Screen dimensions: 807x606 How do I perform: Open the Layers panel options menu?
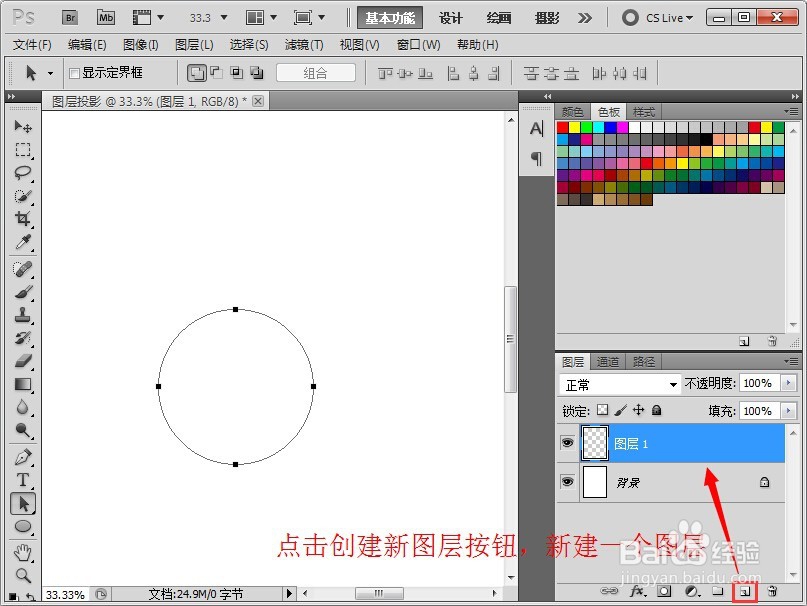coord(792,361)
